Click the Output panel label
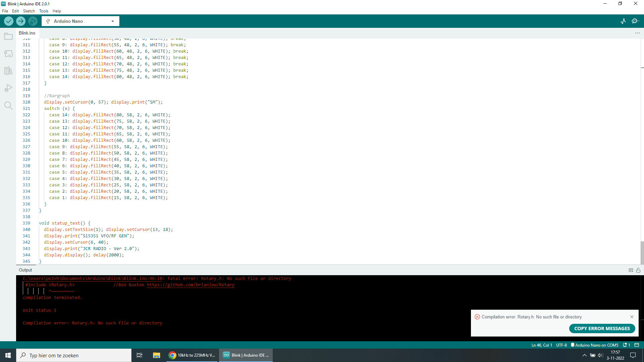Screen dimensions: 644x362 (25, 270)
